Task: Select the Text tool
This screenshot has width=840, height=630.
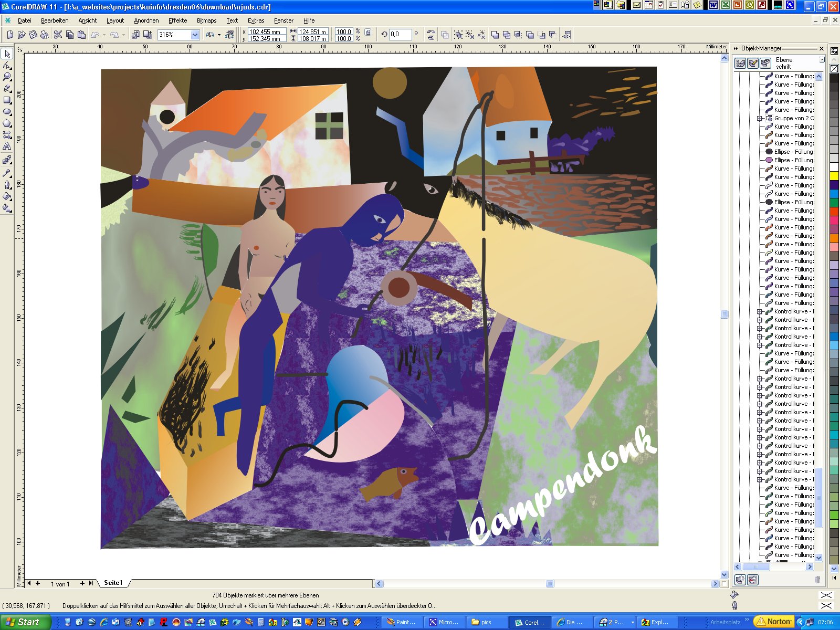Action: [7, 146]
